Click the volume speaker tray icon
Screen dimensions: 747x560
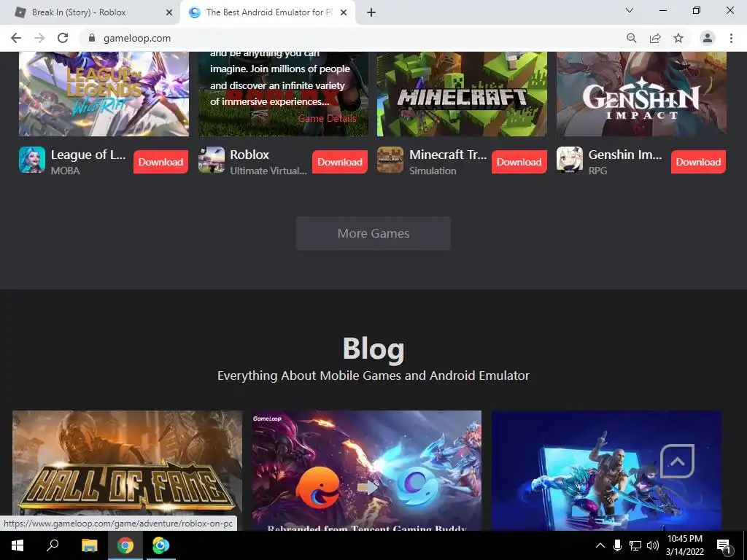click(x=653, y=545)
